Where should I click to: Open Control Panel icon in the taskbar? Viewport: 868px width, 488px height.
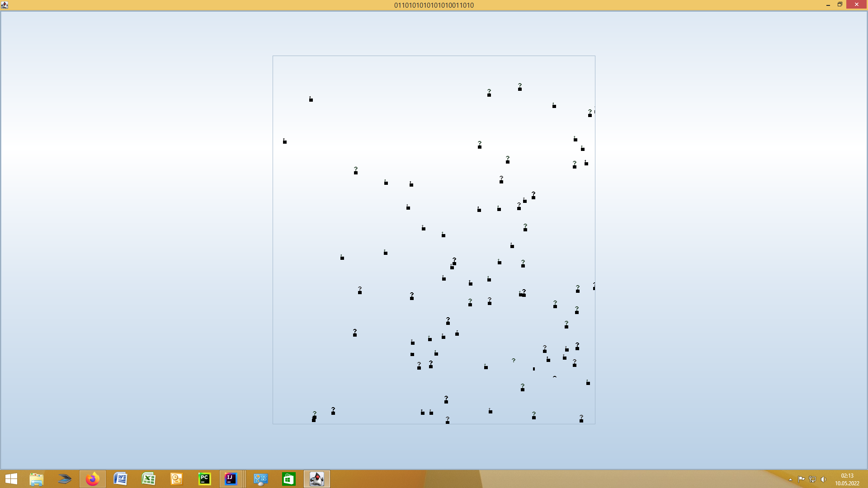point(261,479)
